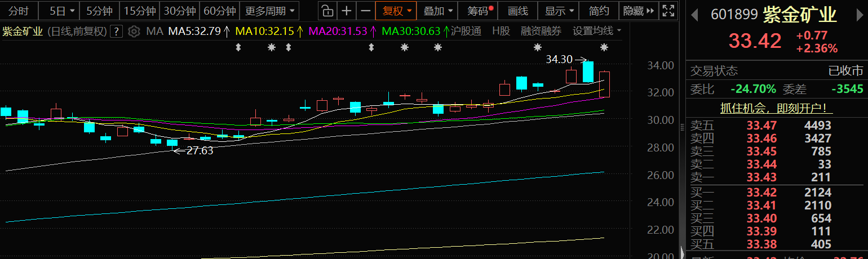
Task: Zoom in the chart with the plus icon
Action: 347,11
